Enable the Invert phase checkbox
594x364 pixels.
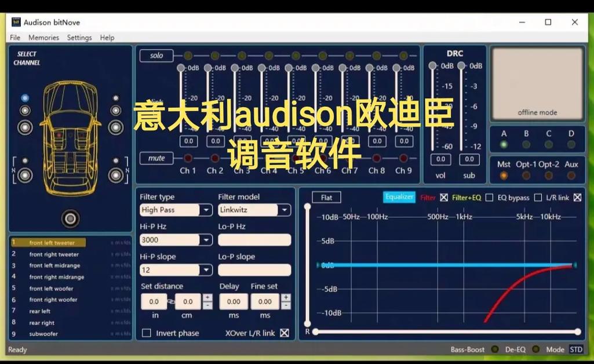coord(146,333)
